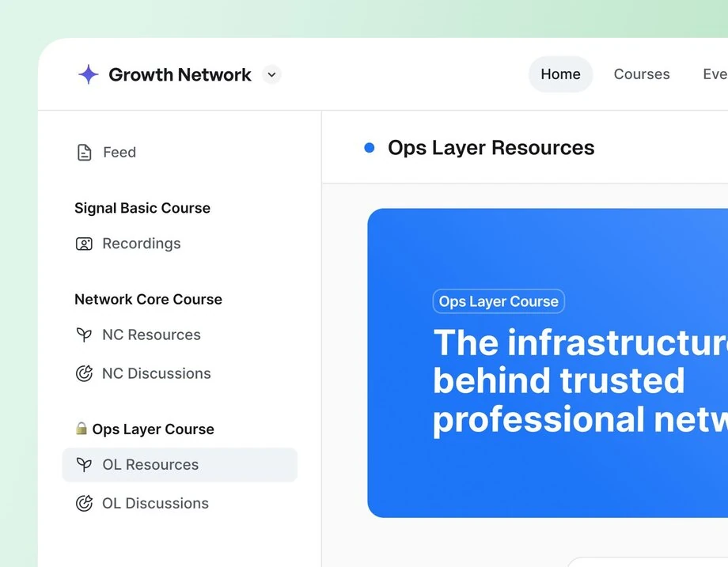Click the blue dot beside Ops Layer Resources
Viewport: 728px width, 567px height.
pos(370,148)
